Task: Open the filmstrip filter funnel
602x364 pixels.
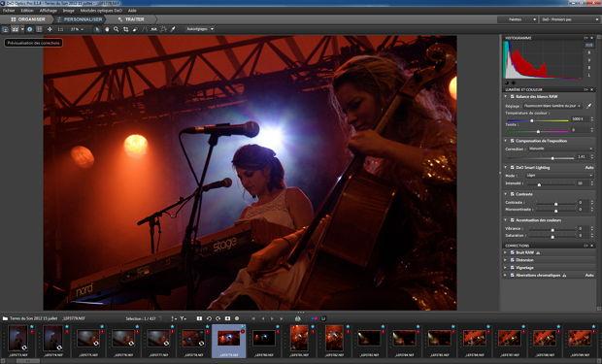Action: click(x=183, y=318)
